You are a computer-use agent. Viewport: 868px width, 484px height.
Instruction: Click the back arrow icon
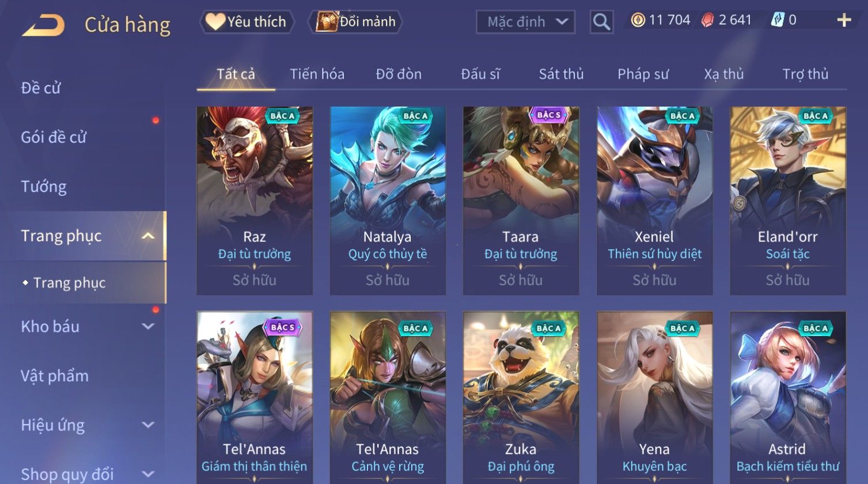43,25
